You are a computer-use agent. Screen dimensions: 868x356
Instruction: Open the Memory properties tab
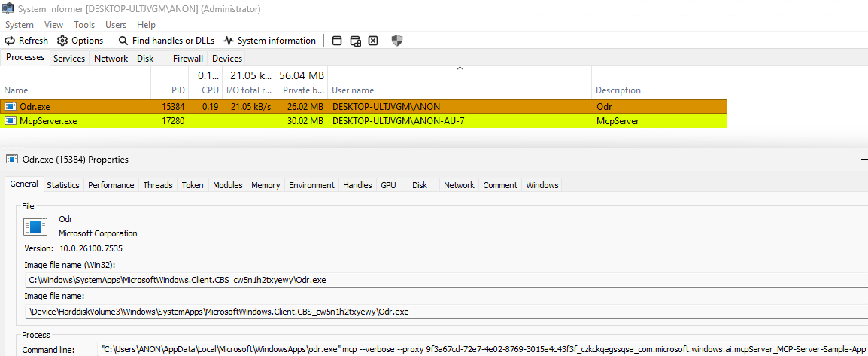pyautogui.click(x=266, y=185)
